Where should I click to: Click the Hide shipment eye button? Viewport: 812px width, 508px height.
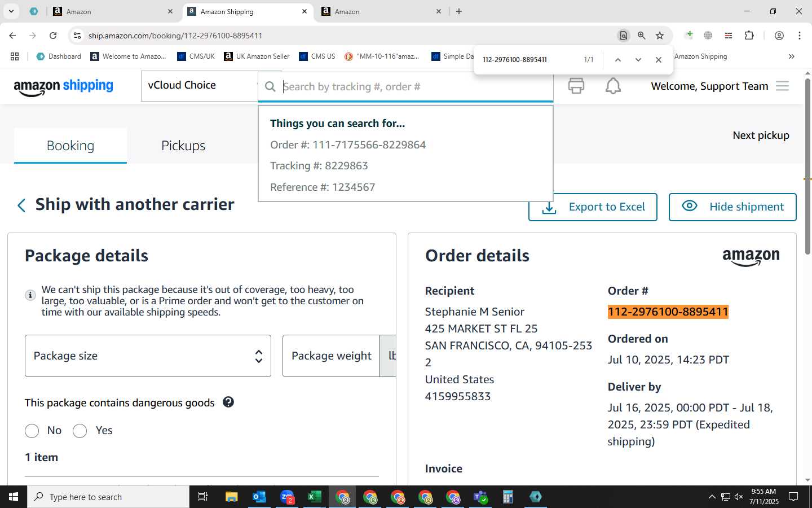tap(732, 207)
